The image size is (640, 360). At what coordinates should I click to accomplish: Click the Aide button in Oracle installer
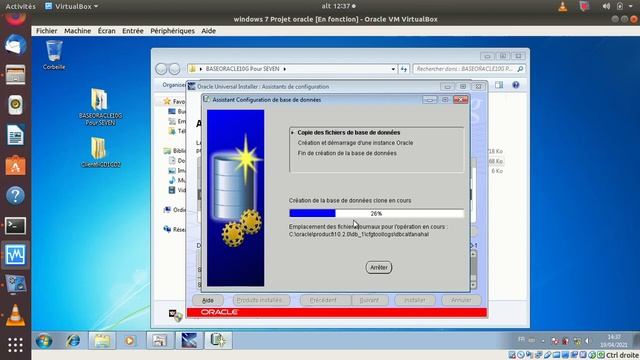[x=208, y=300]
